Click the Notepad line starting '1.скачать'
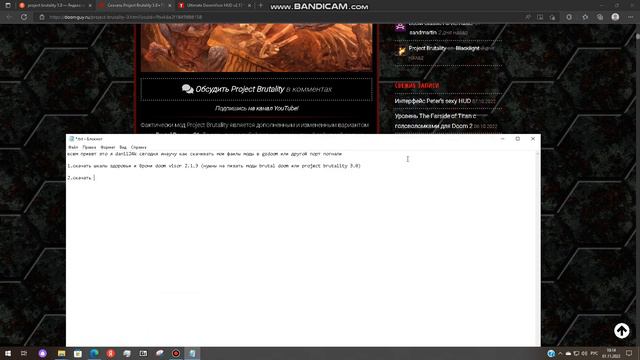Image resolution: width=640 pixels, height=360 pixels. [214, 166]
